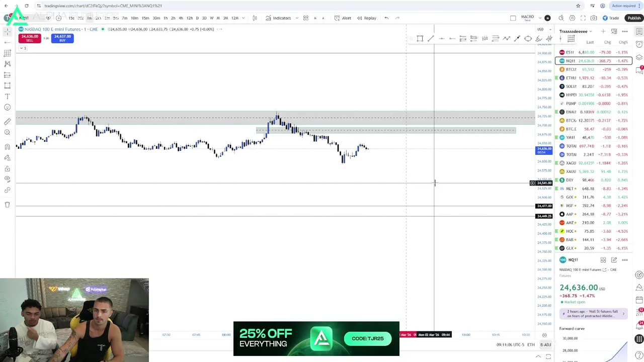The width and height of the screenshot is (644, 362).
Task: Enter fullscreen mode
Action: pyautogui.click(x=583, y=18)
